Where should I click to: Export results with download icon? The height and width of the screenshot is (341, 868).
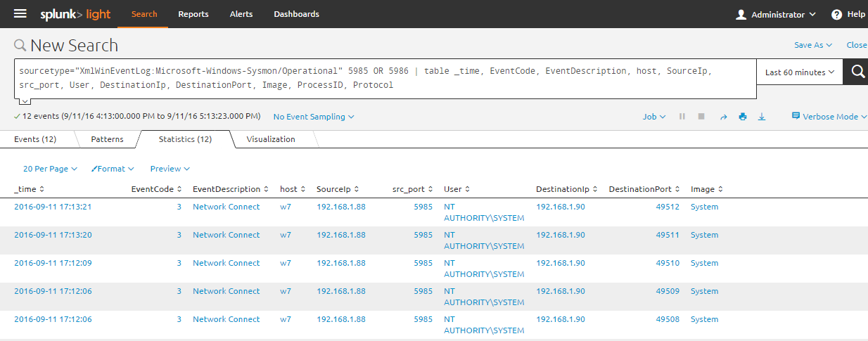coord(761,117)
